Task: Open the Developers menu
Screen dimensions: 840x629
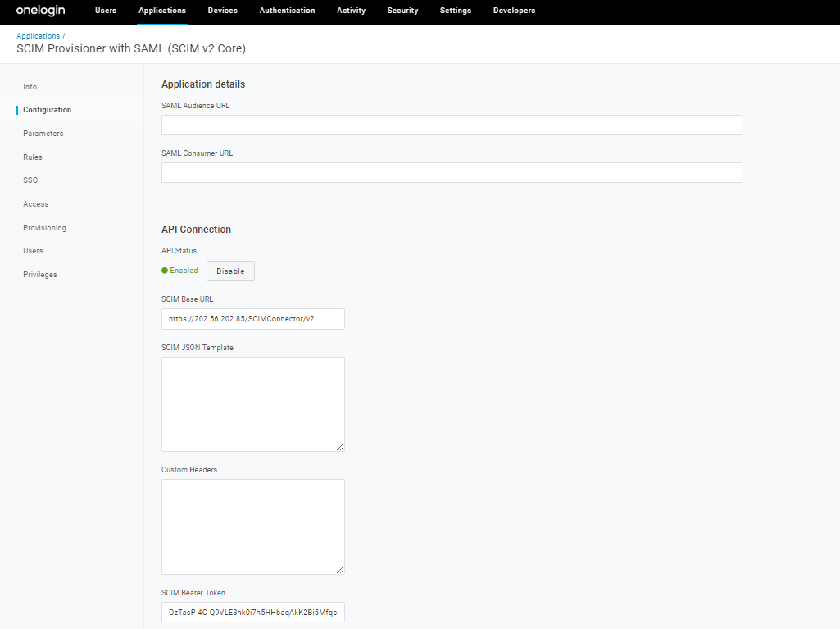Action: tap(514, 11)
